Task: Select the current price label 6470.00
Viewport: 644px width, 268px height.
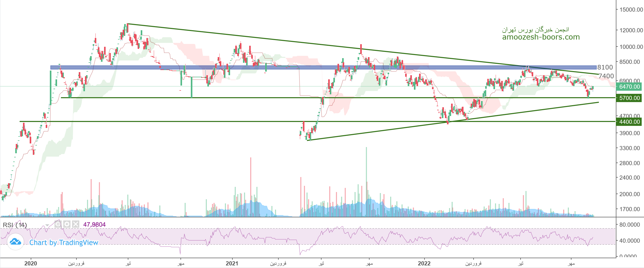Action: 629,87
